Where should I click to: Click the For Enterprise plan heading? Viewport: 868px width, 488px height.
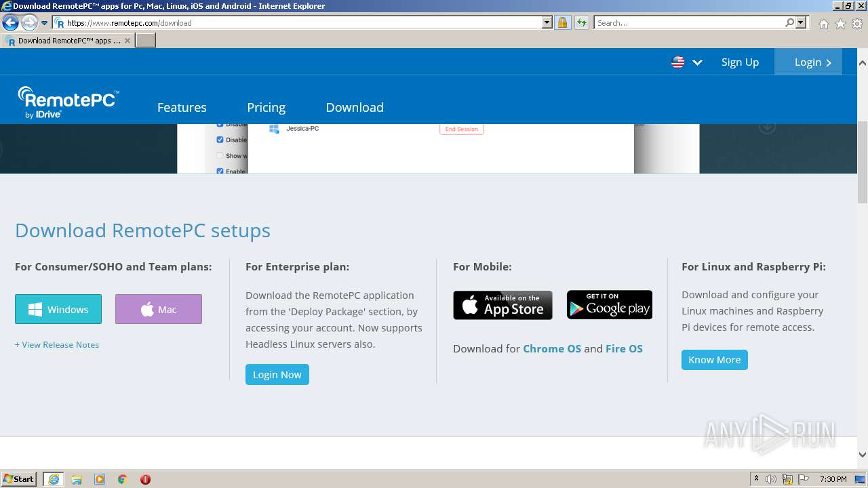298,266
